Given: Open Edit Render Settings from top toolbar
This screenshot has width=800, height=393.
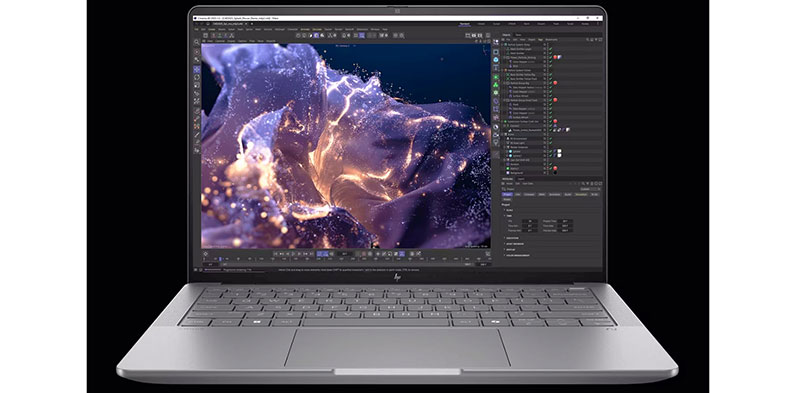Looking at the screenshot, I should tap(480, 35).
